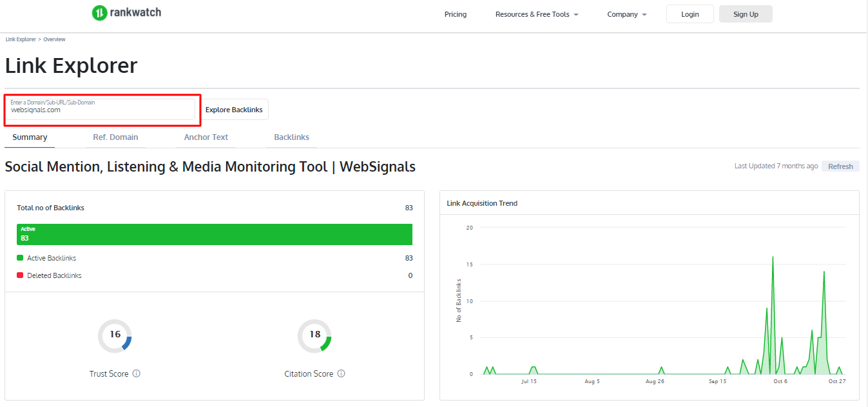Click the RankWatch logo
This screenshot has width=868, height=407.
click(x=126, y=12)
